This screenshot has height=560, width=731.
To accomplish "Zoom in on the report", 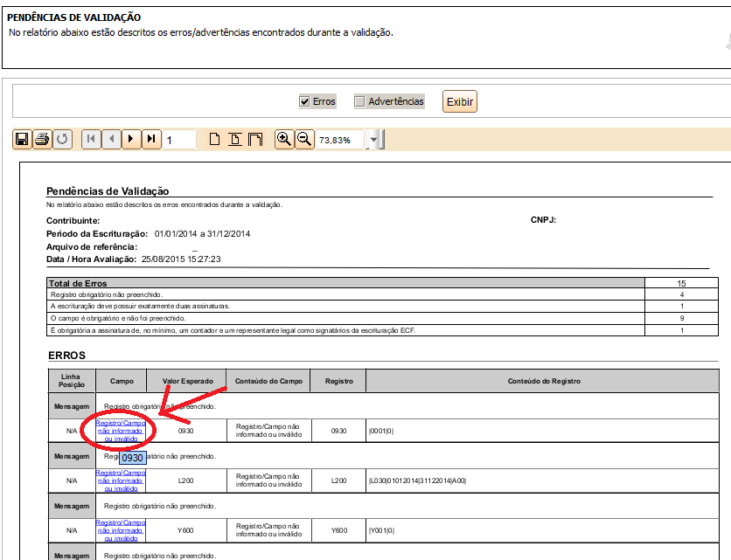I will (x=284, y=139).
